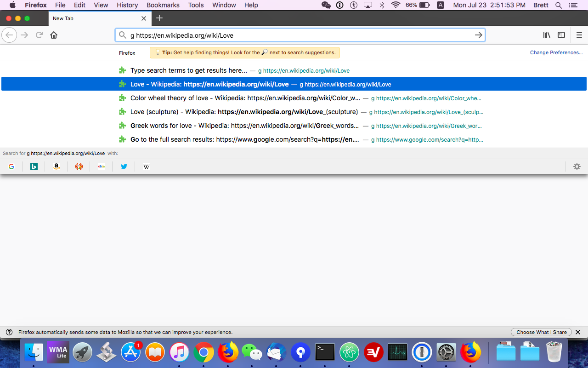588x368 pixels.
Task: Click the go arrow in the address bar
Action: [x=478, y=35]
